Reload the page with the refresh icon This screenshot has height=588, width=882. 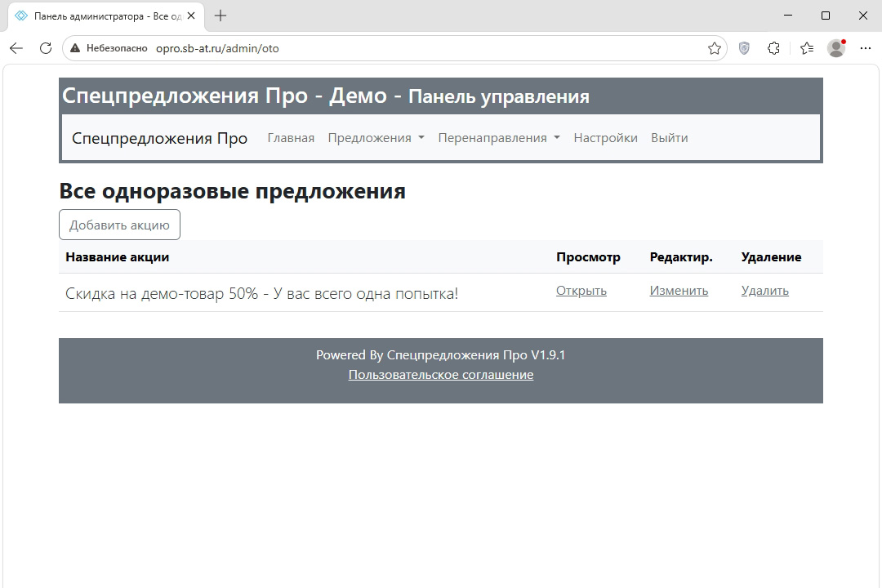46,48
